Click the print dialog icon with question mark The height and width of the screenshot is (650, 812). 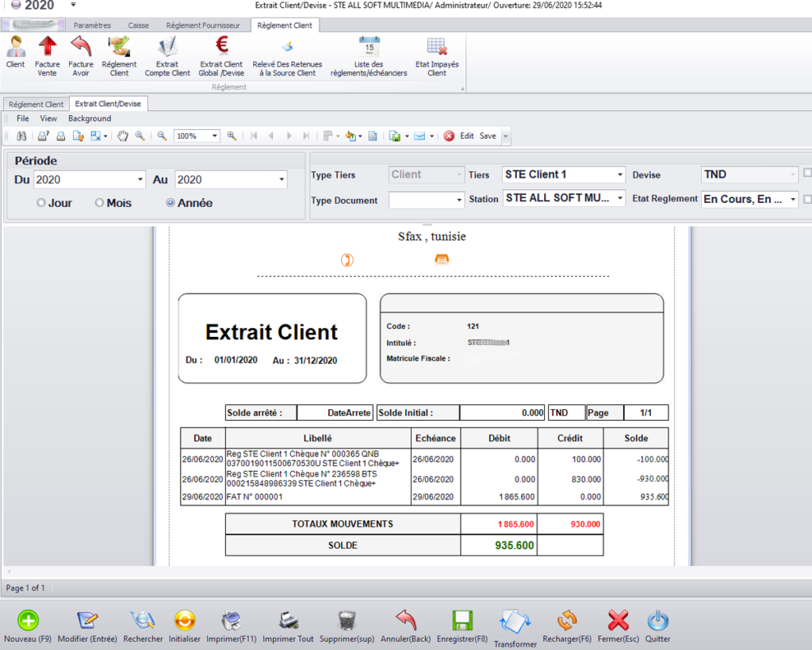(x=44, y=136)
